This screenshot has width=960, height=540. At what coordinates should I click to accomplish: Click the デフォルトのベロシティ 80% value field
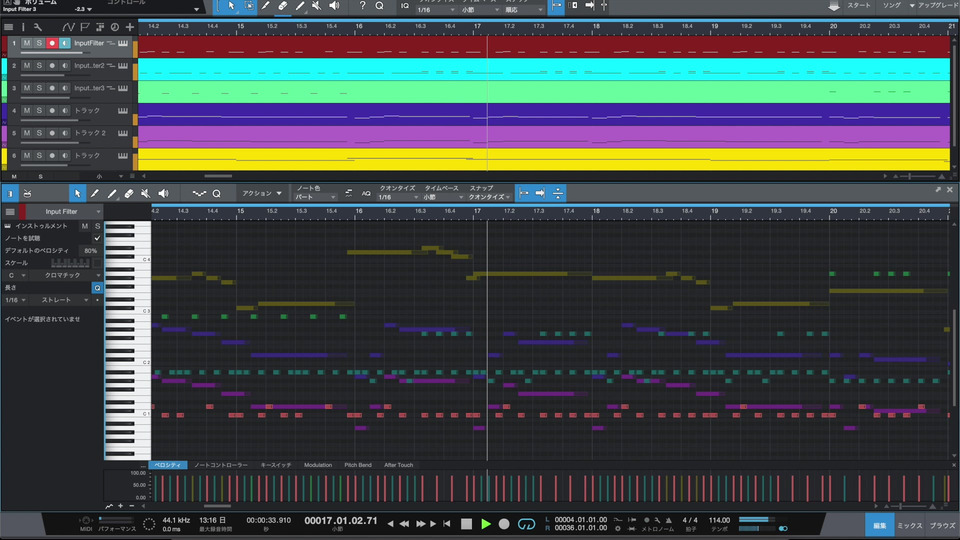(x=91, y=251)
